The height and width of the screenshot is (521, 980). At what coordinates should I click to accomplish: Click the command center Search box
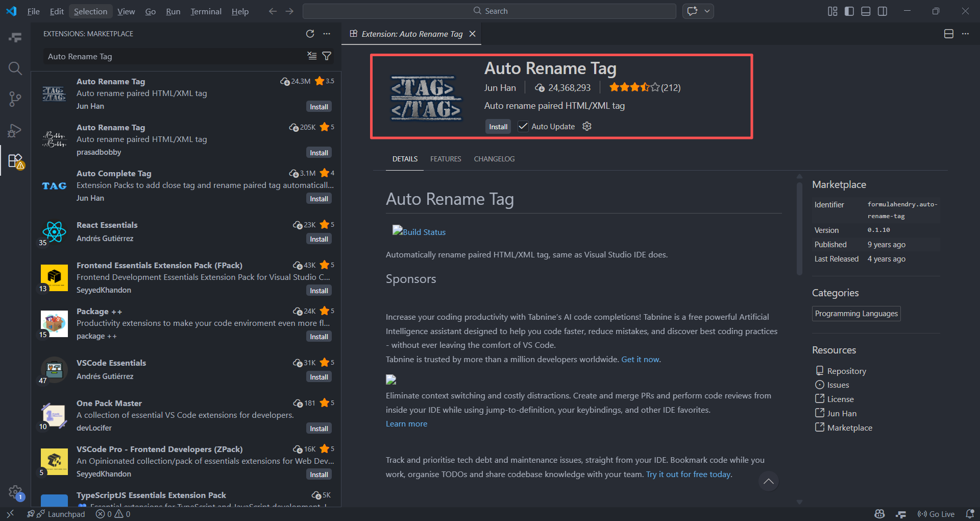coord(489,11)
